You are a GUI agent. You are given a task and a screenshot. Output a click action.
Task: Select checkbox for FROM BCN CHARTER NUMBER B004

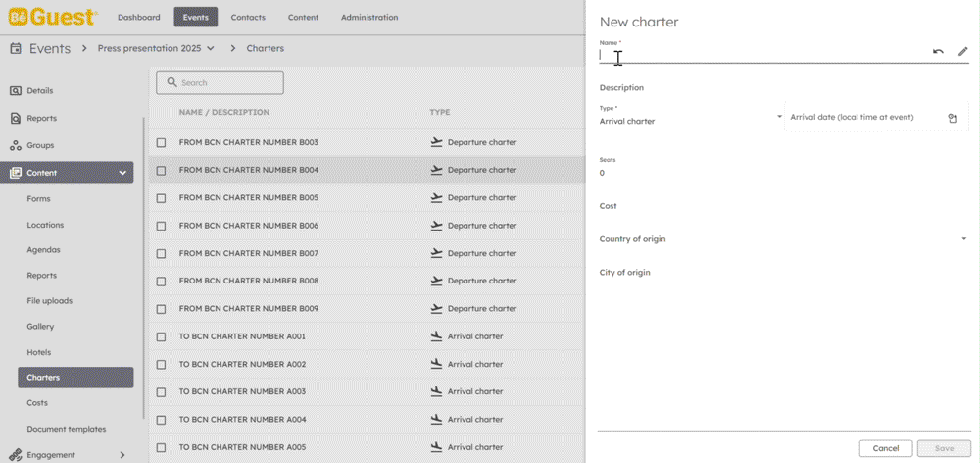pos(162,170)
